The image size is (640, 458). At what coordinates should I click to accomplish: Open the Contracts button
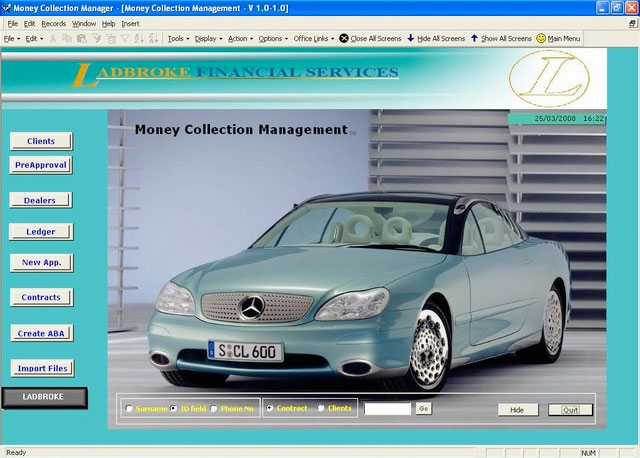point(41,297)
